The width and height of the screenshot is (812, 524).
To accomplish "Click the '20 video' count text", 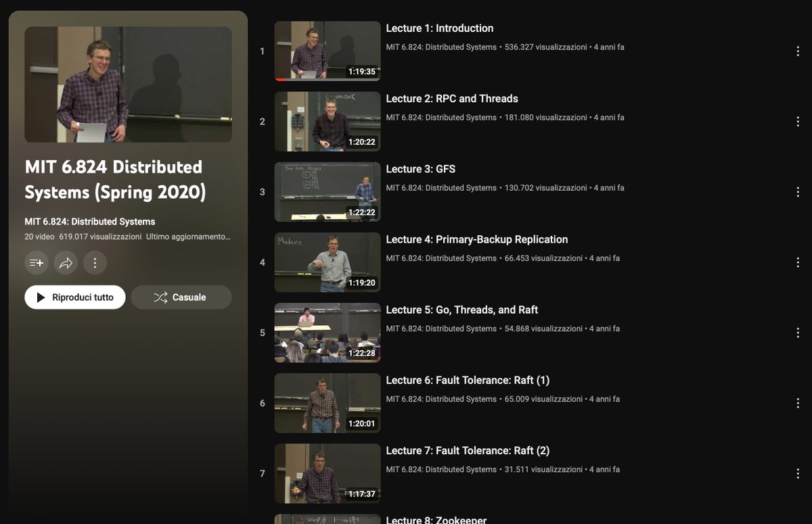I will click(x=39, y=237).
